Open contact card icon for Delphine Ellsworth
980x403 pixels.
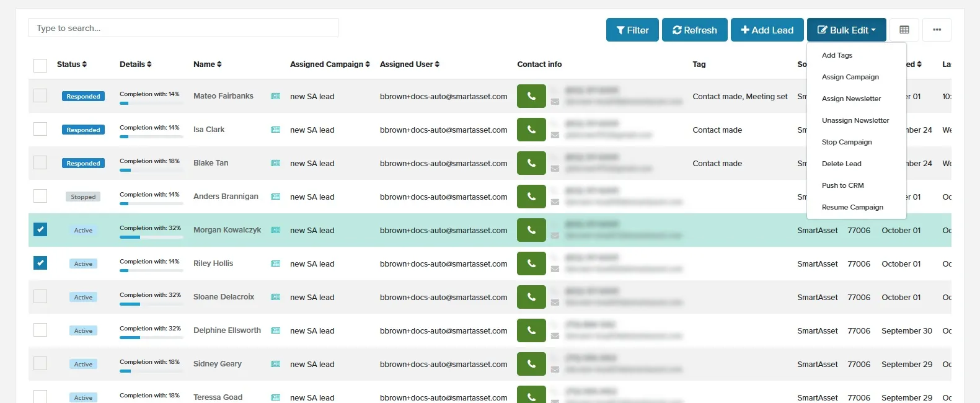coord(276,330)
